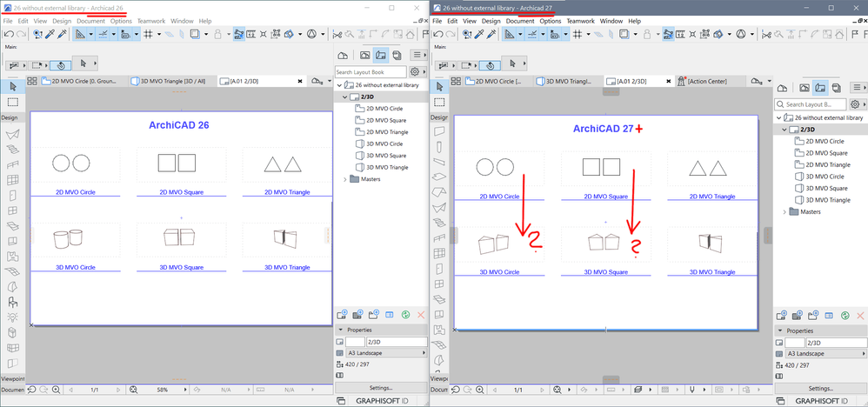Click Settings... button in Archicad 27 navigator

pyautogui.click(x=821, y=388)
